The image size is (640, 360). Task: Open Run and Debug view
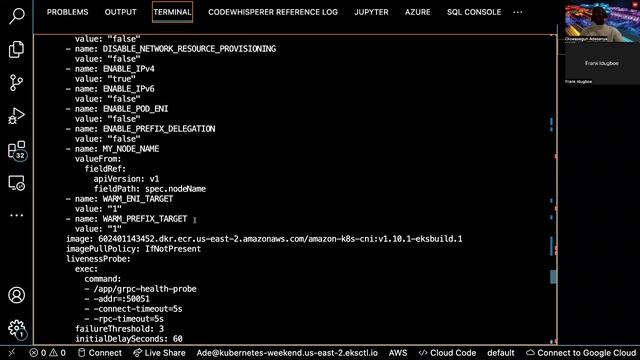click(17, 116)
